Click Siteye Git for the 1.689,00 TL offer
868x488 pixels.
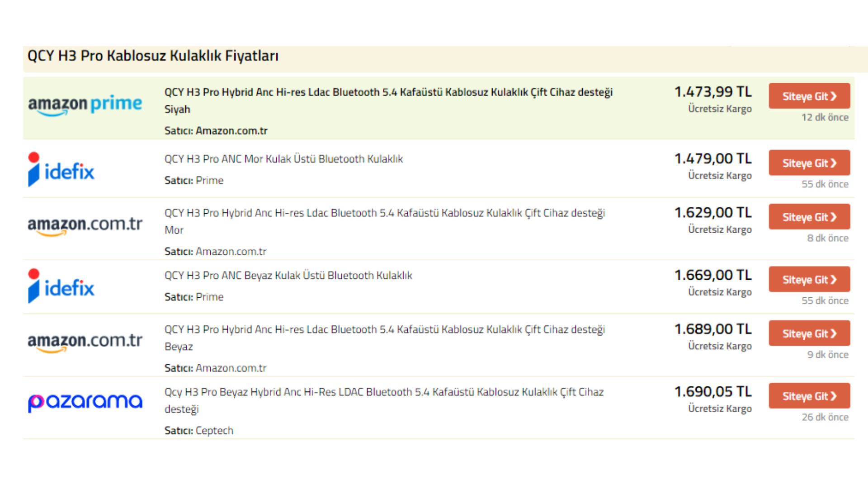[x=809, y=333]
